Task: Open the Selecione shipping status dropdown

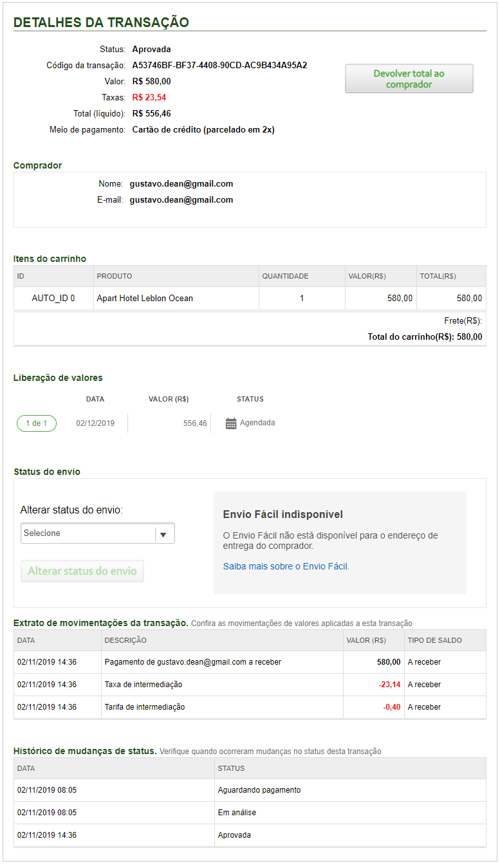Action: [98, 533]
